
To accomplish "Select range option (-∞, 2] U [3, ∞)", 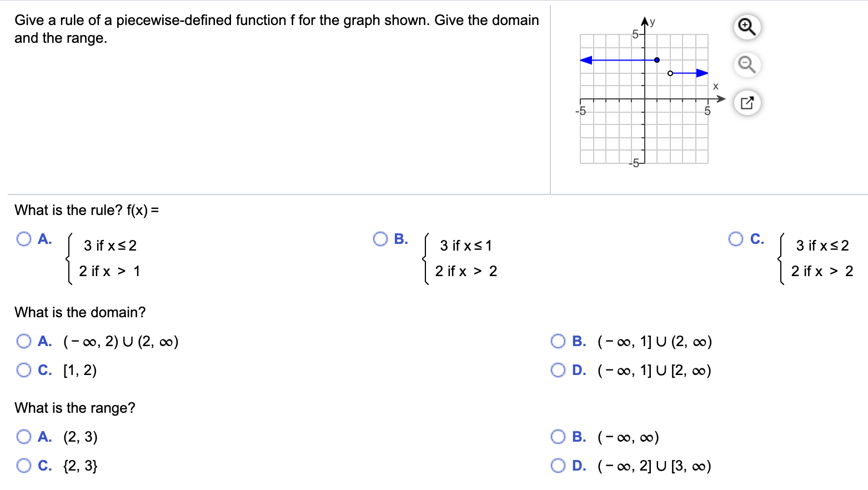I will click(x=558, y=466).
